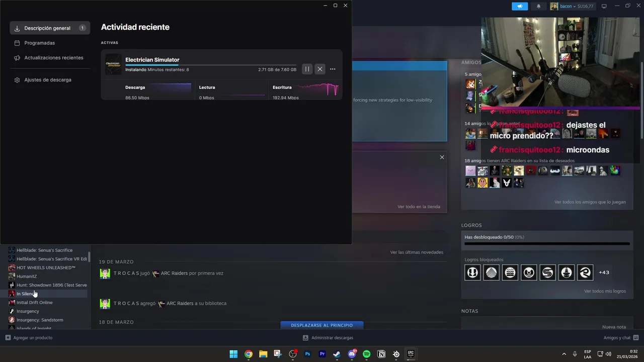This screenshot has width=644, height=362.
Task: Open the Electrician Simulator game thumbnail
Action: (x=113, y=64)
